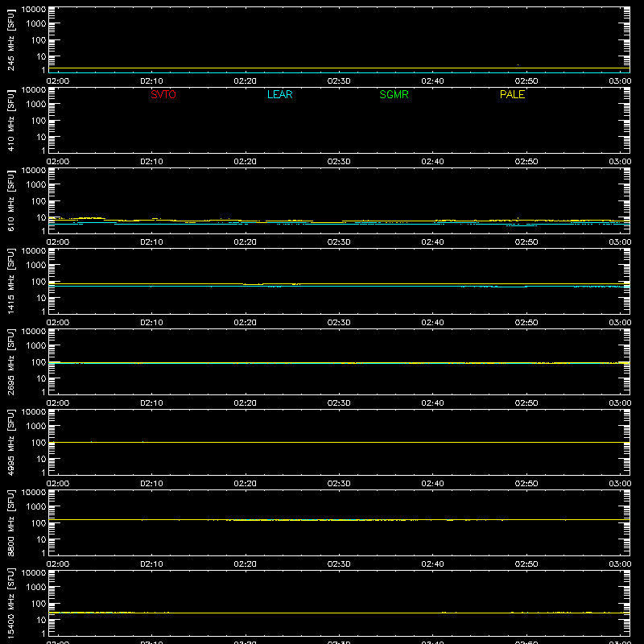Click 02:30 tick label below 8800 MHz panel

[339, 564]
